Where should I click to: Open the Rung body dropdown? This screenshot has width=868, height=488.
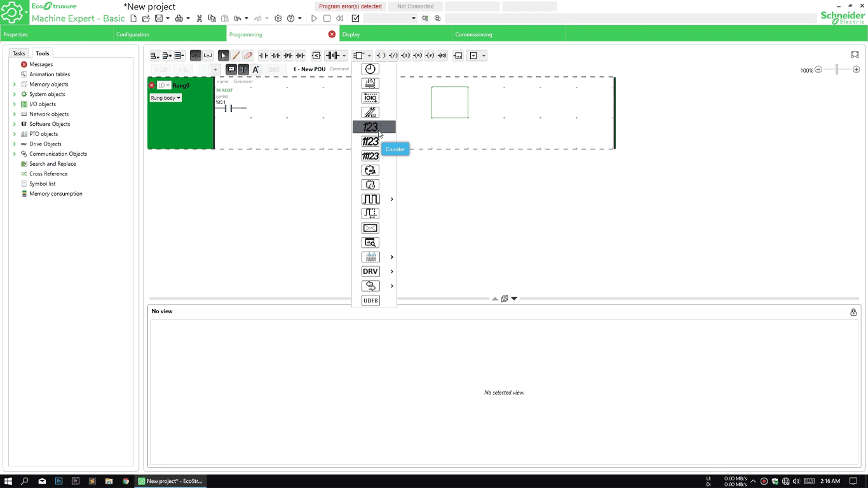[165, 98]
